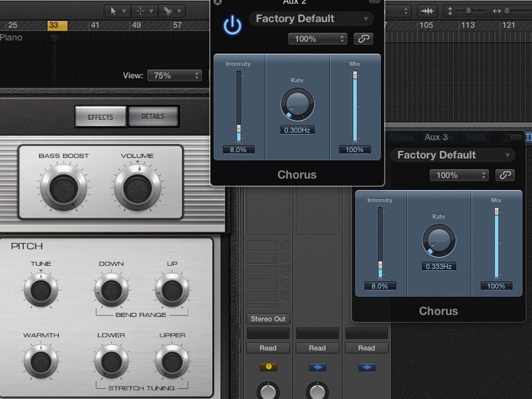Image resolution: width=532 pixels, height=399 pixels.
Task: Switch to the Output tab above Aux 3
Action: (401, 138)
